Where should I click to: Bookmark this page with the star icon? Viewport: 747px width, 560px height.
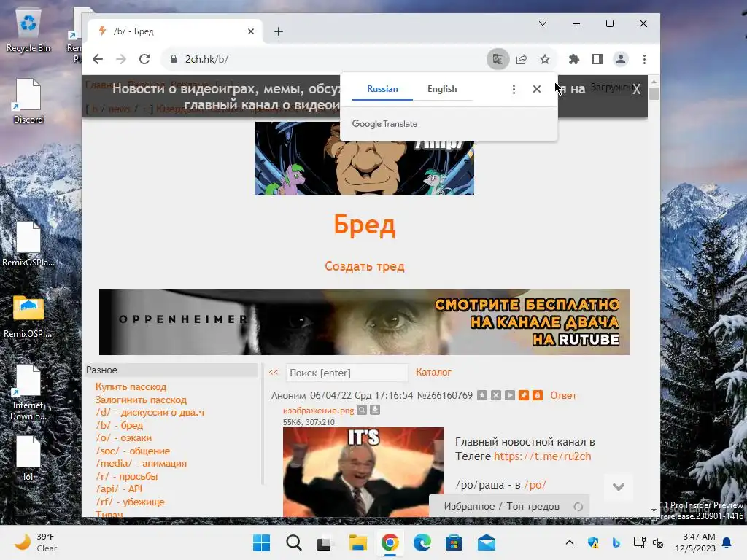coord(545,59)
